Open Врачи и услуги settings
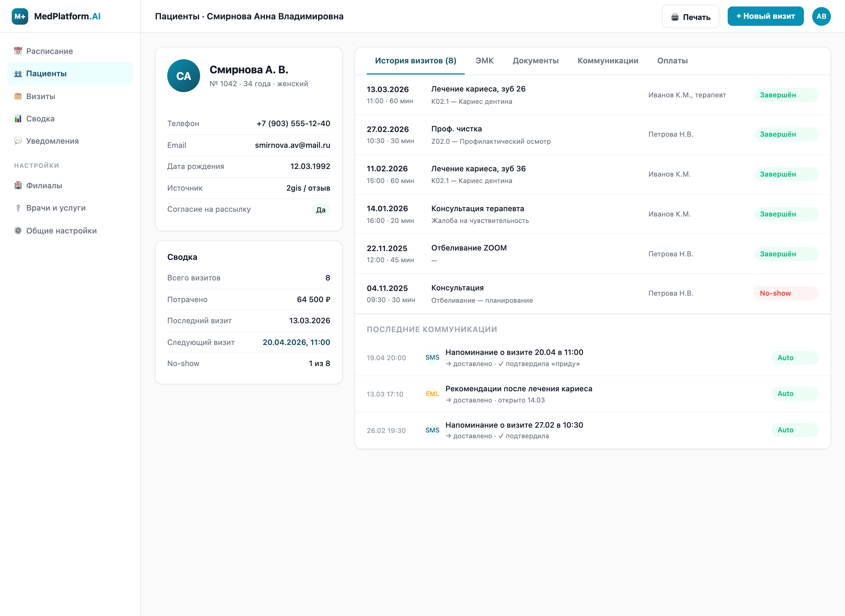This screenshot has height=616, width=845. pos(70,208)
